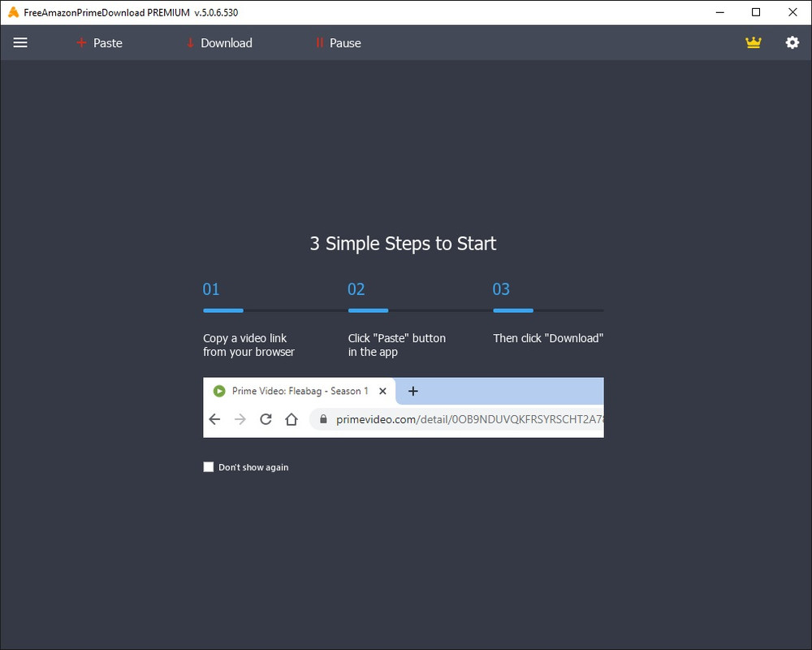Image resolution: width=812 pixels, height=650 pixels.
Task: Check the "Don't show again" checkbox
Action: (208, 467)
